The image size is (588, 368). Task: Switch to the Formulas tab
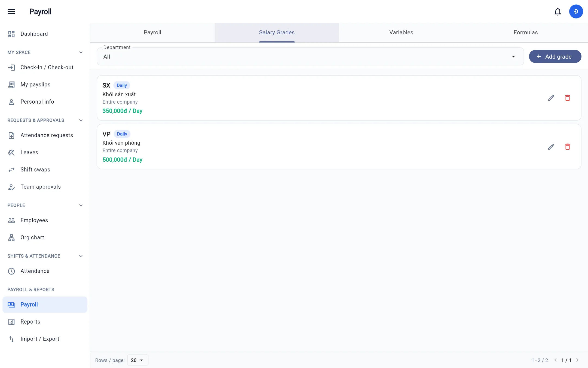pos(526,32)
